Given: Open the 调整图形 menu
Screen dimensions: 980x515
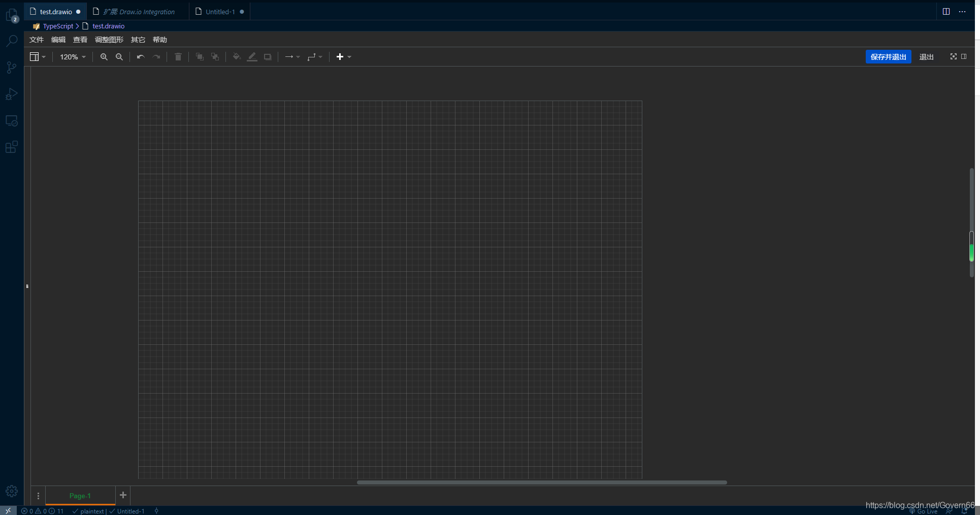Looking at the screenshot, I should tap(109, 40).
